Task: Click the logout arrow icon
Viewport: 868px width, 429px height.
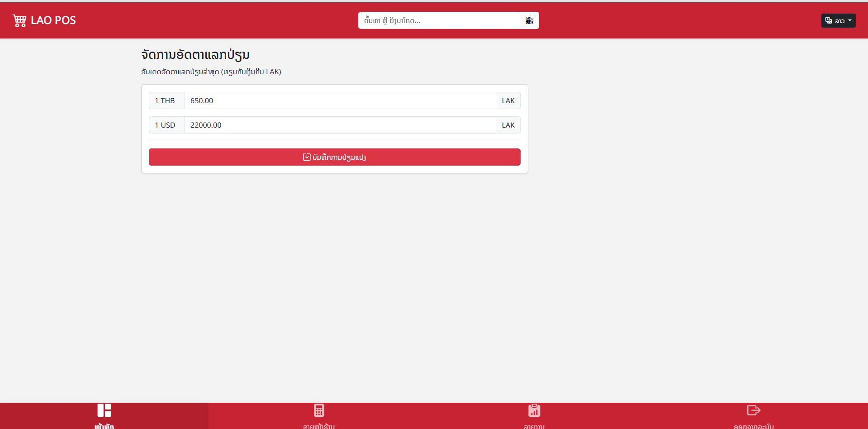Action: pyautogui.click(x=754, y=410)
